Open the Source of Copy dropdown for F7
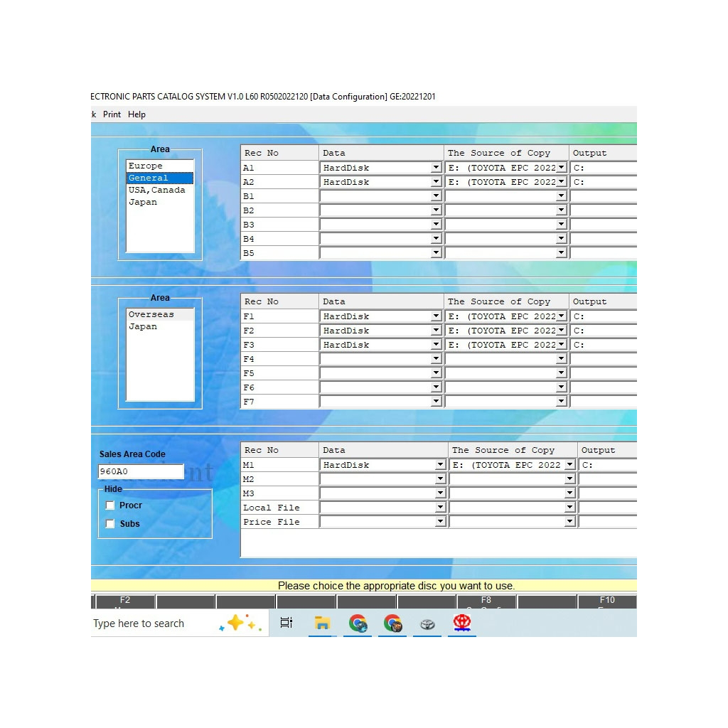The image size is (728, 728). click(562, 402)
